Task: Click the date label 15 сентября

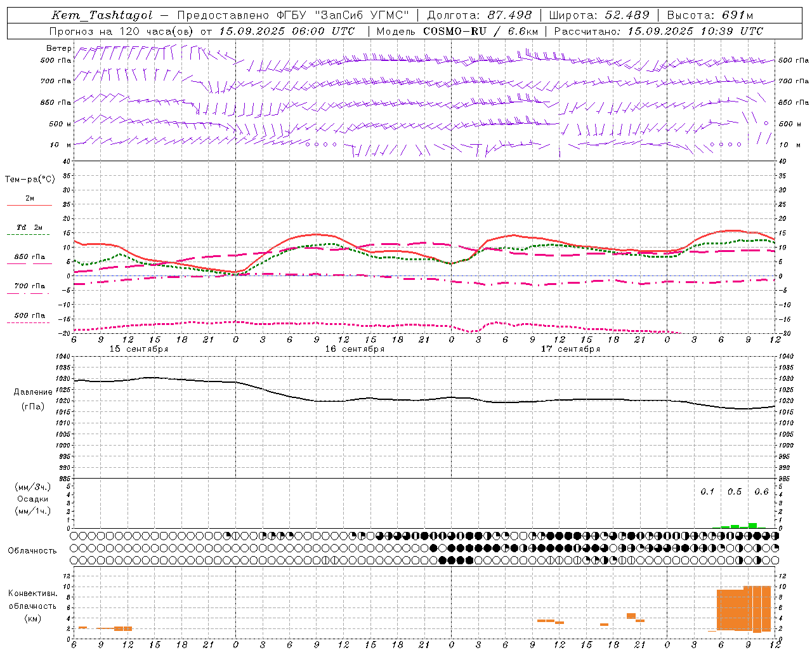Action: tap(139, 349)
